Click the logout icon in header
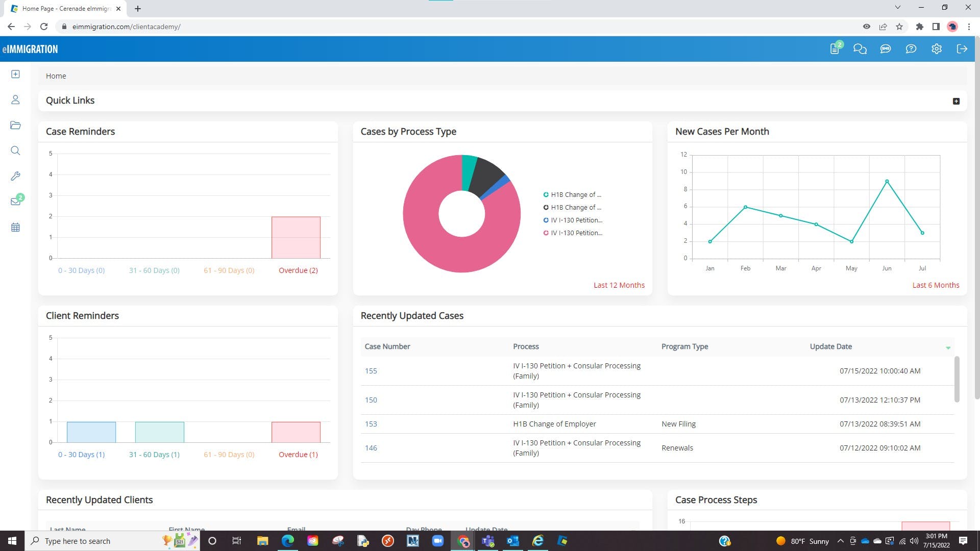Screen dimensions: 980x551 [x=962, y=49]
